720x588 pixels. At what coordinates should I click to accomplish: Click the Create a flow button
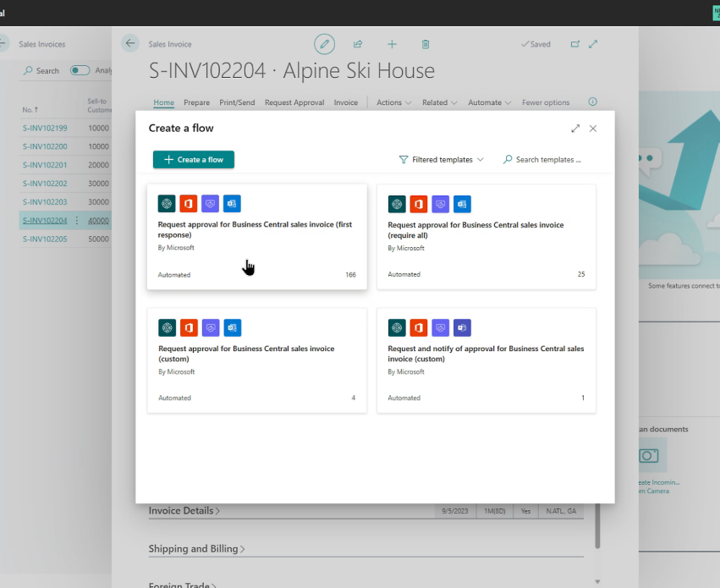tap(193, 159)
